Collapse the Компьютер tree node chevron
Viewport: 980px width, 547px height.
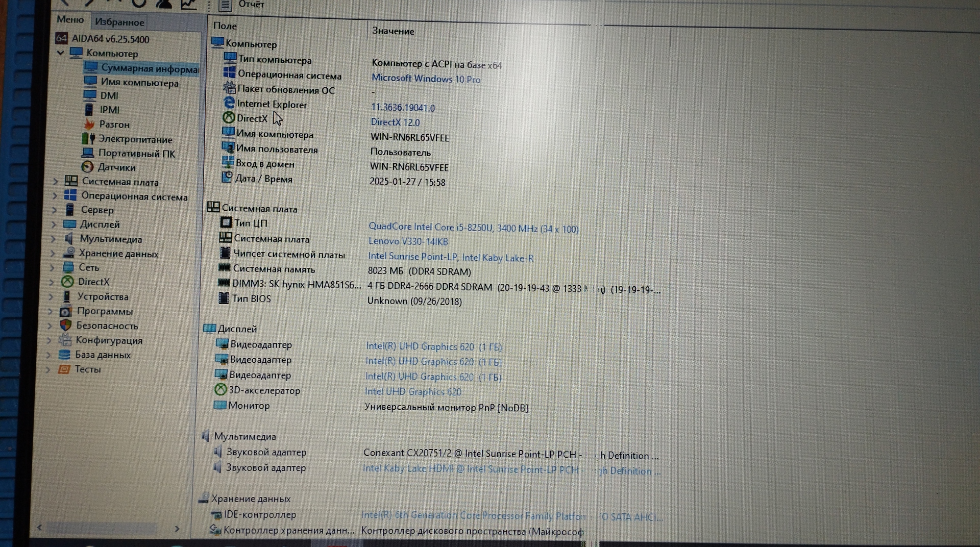tap(61, 53)
